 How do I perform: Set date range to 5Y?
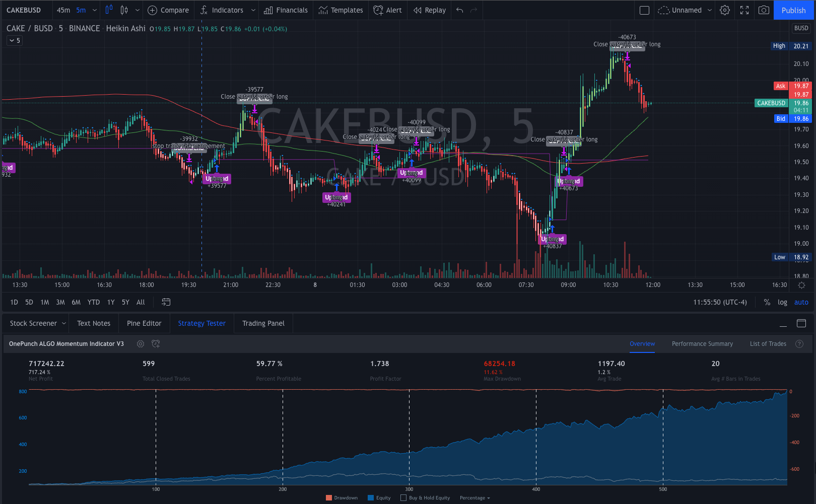tap(125, 302)
